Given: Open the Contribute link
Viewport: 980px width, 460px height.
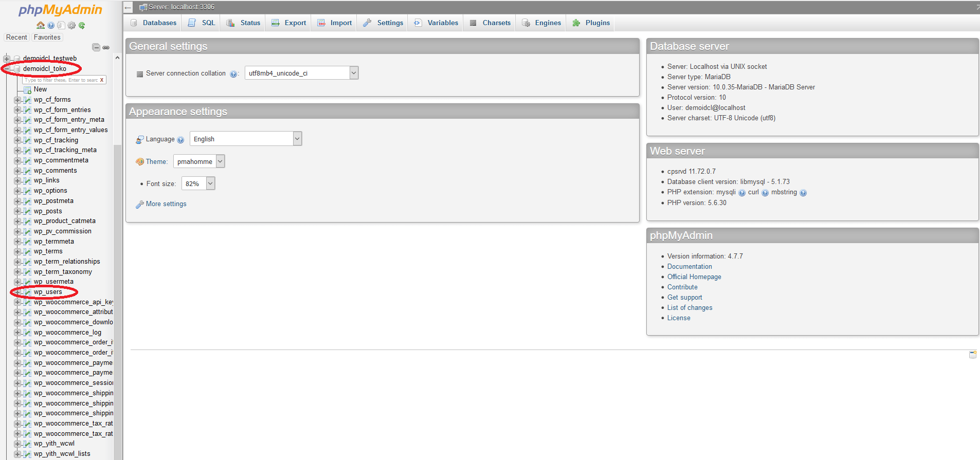Looking at the screenshot, I should click(682, 287).
